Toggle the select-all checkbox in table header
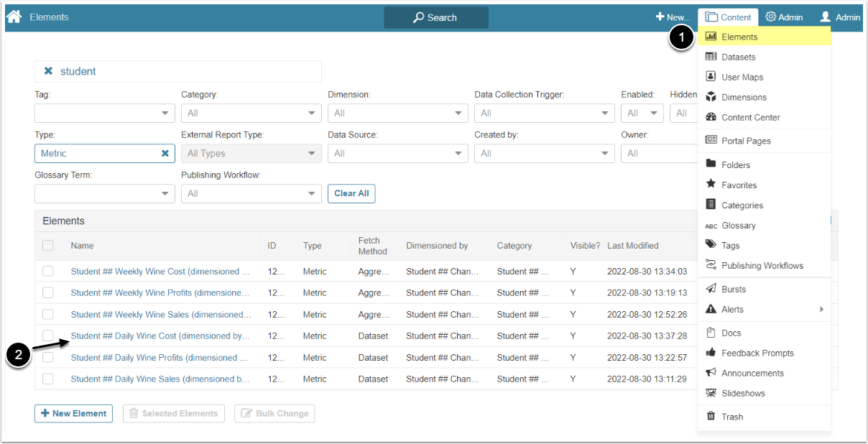 point(47,246)
